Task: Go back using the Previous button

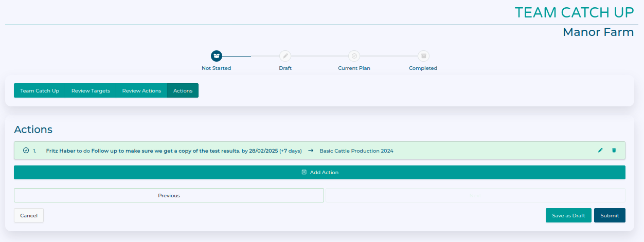Action: (x=169, y=195)
